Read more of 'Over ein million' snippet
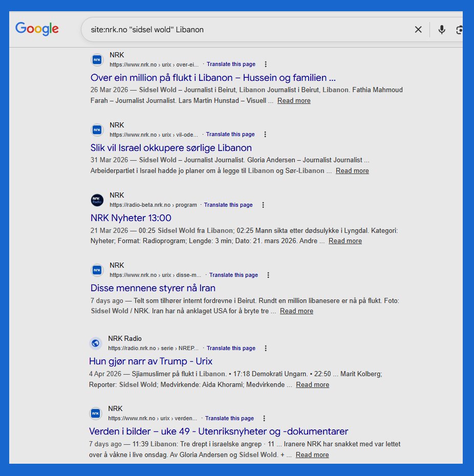This screenshot has width=474, height=476. [x=294, y=100]
